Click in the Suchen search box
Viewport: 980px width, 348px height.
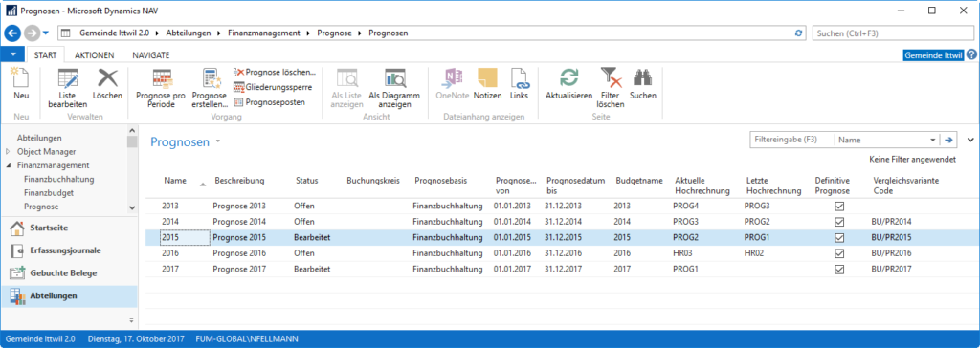(894, 33)
